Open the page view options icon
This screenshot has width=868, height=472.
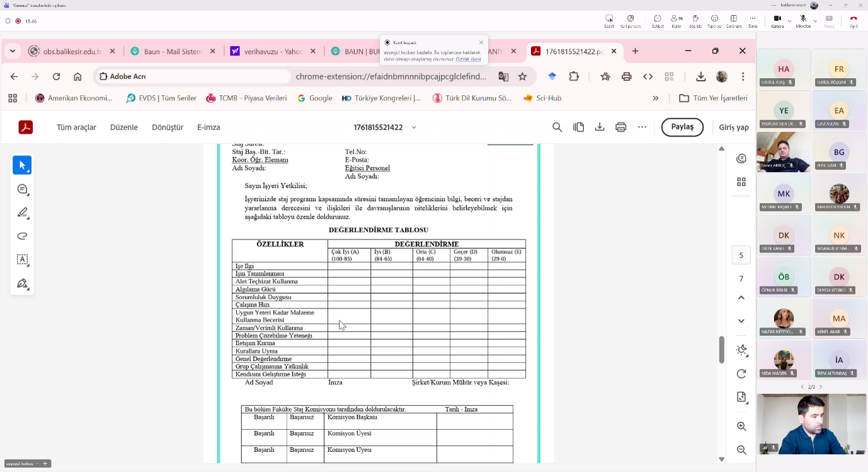click(x=578, y=127)
